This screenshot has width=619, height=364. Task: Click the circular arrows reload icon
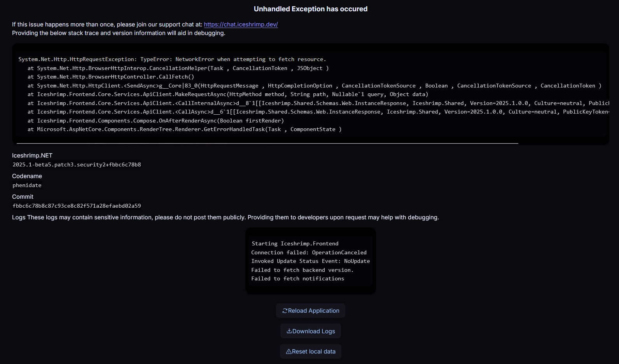(285, 311)
